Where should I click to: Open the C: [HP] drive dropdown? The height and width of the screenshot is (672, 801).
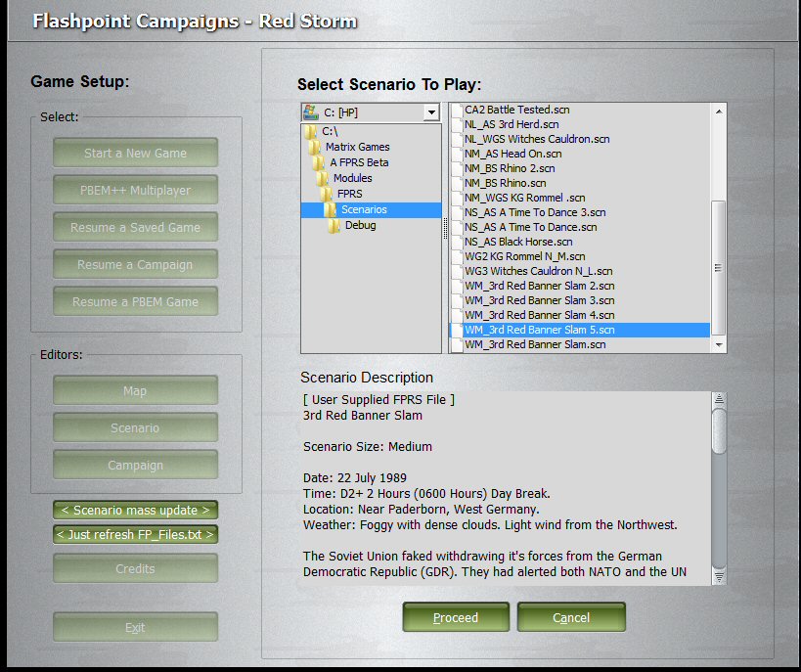[431, 112]
